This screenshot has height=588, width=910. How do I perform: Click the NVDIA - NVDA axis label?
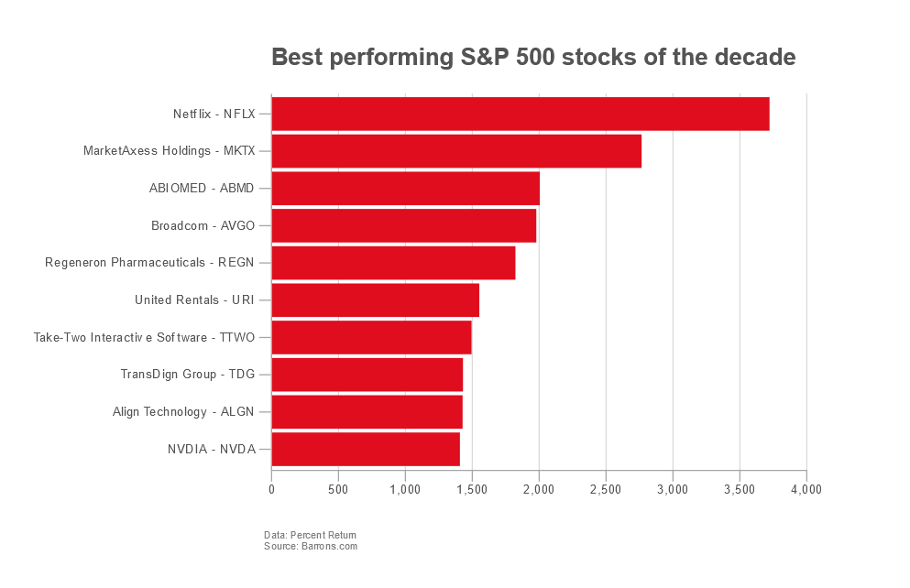[x=211, y=450]
